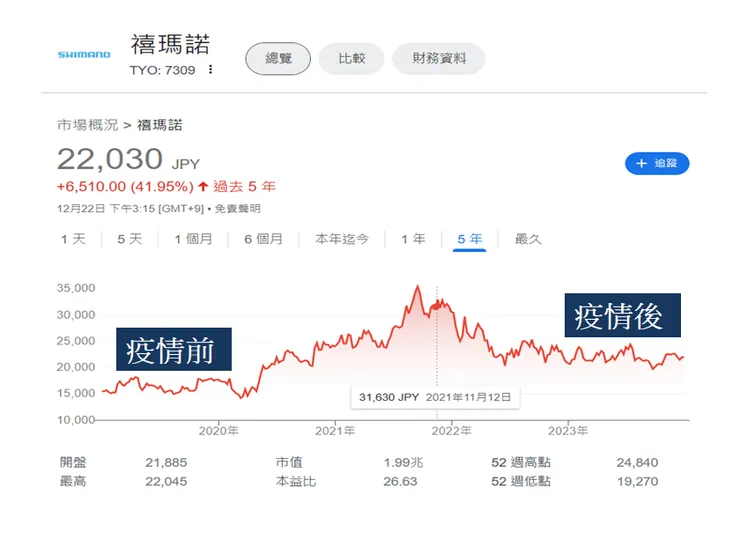Image resolution: width=740 pixels, height=539 pixels.
Task: Open the 財務資料 financials tab
Action: tap(439, 59)
